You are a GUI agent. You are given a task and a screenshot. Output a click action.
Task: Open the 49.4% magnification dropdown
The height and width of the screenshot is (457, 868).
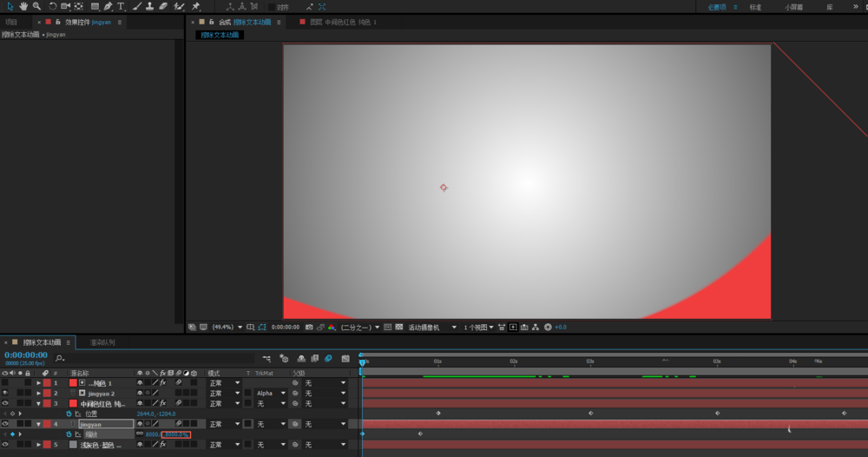227,328
